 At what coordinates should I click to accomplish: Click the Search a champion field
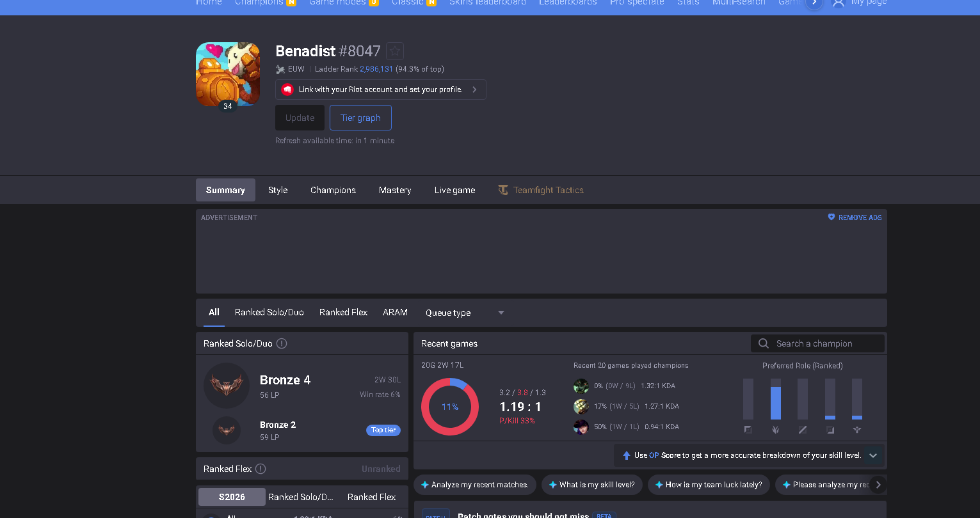click(x=817, y=343)
